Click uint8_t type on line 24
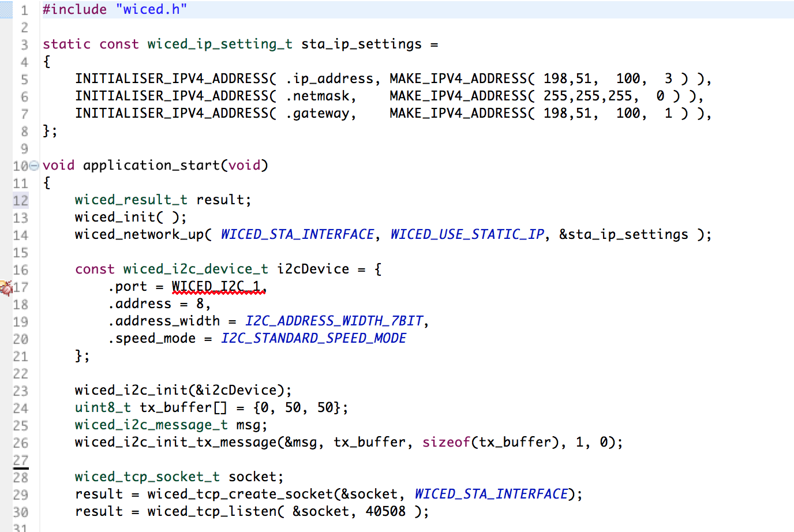Viewport: 794px width, 532px height. pos(103,407)
